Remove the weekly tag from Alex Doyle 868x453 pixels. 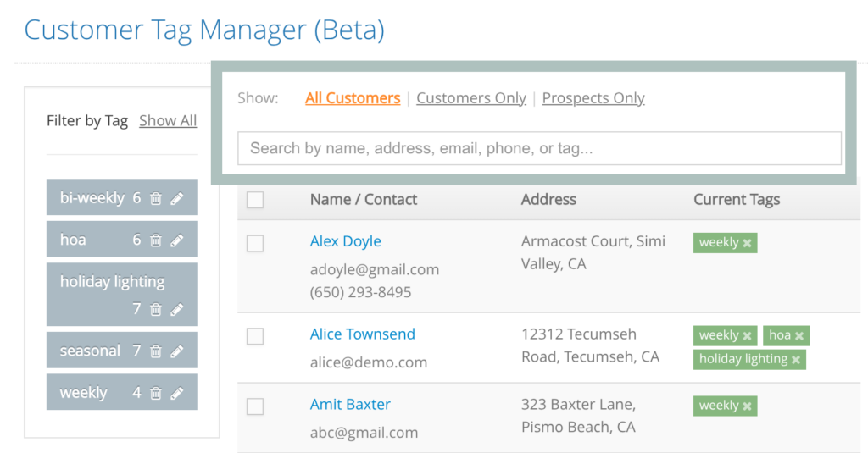click(x=747, y=243)
